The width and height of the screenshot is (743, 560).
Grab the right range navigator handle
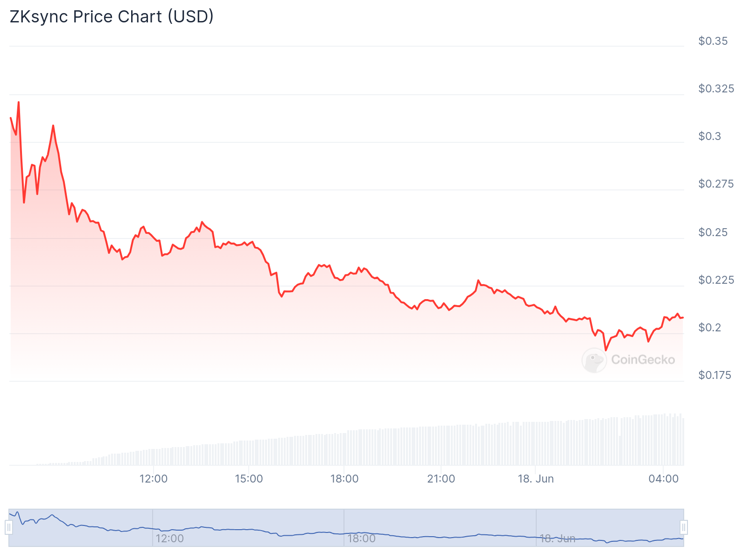684,527
